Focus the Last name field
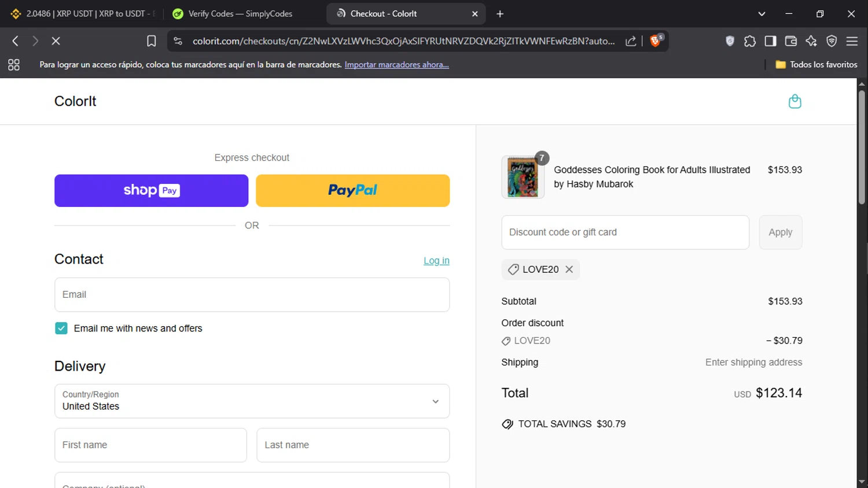 [x=353, y=445]
